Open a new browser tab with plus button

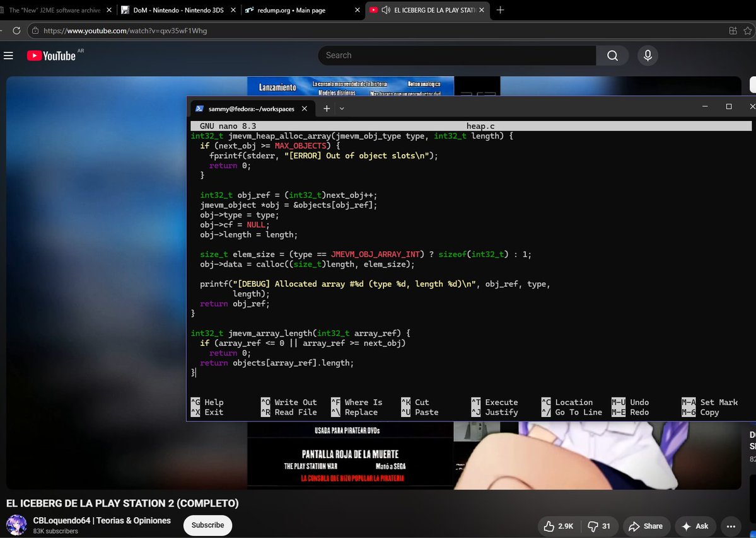[500, 10]
